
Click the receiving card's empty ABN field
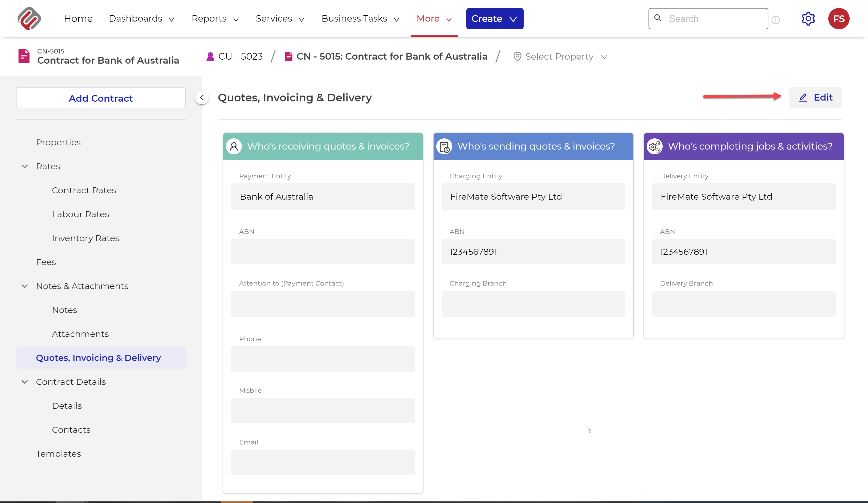click(323, 252)
